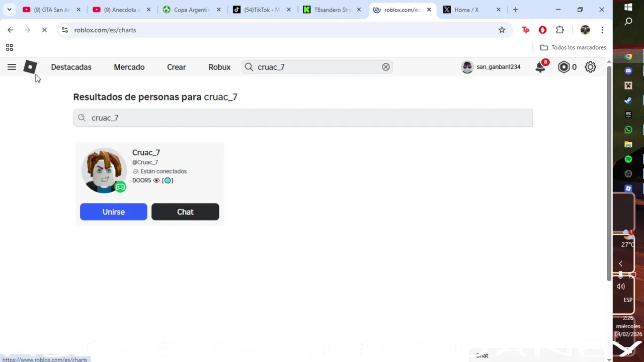Open the taskbar clock and date

click(628, 326)
